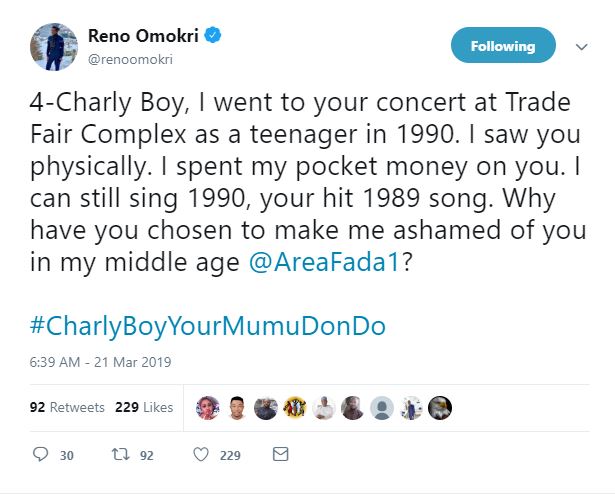Open the @renoomokri handle
The image size is (615, 494).
(130, 60)
